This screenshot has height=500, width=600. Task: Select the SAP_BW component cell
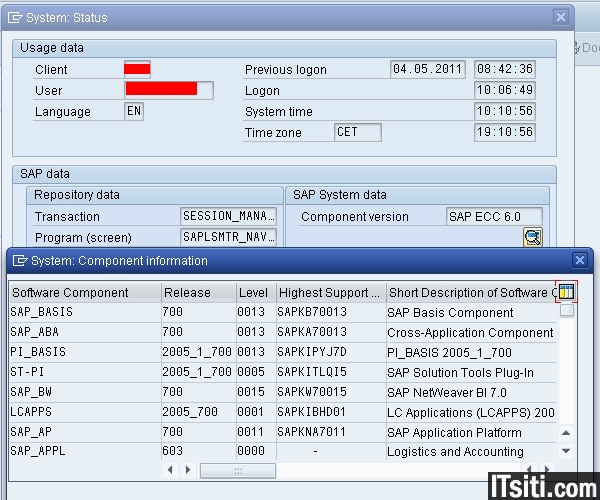(x=85, y=392)
